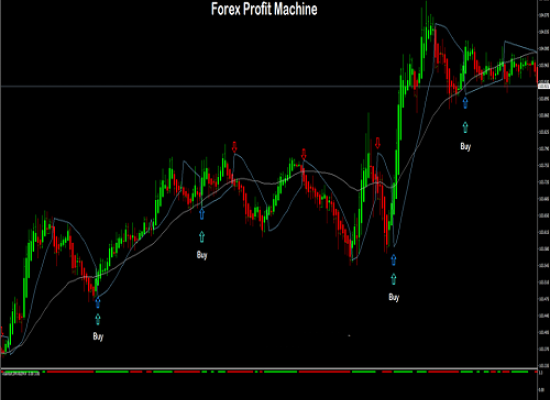Screen dimensions: 550x400
Task: Click the leftmost Buy text label
Action: point(98,336)
